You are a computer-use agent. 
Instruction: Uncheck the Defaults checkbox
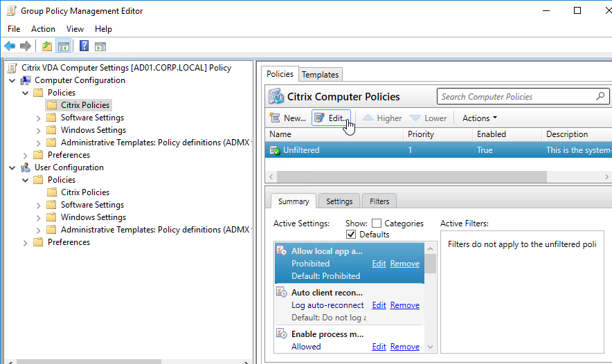click(x=351, y=234)
